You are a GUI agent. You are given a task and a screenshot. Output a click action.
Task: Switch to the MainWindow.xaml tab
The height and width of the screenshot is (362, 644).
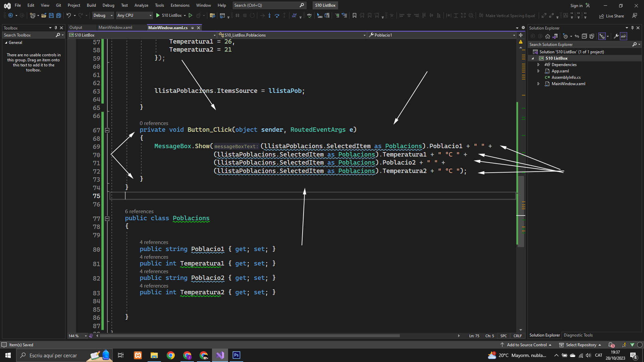pos(115,27)
